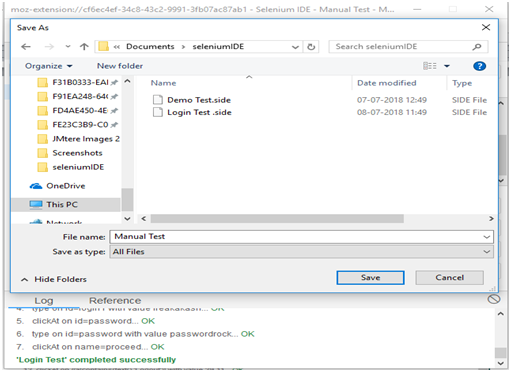
Task: Go up one folder level
Action: click(84, 47)
